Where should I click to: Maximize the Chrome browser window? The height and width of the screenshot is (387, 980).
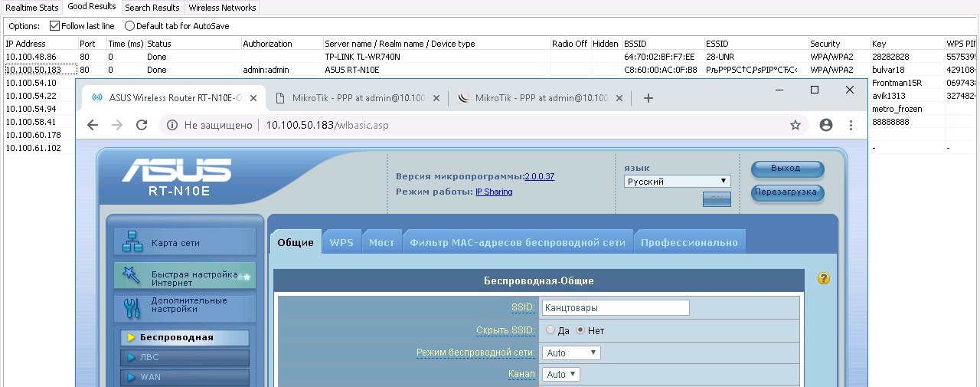pyautogui.click(x=815, y=90)
